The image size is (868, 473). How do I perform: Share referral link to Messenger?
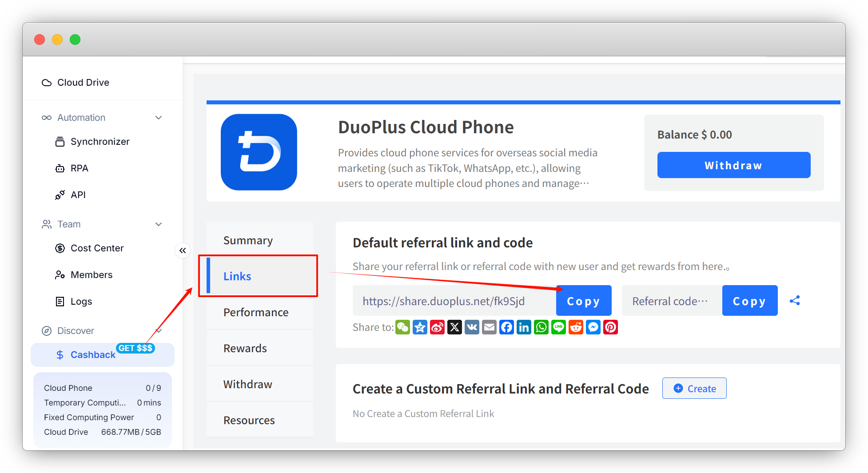(x=593, y=327)
